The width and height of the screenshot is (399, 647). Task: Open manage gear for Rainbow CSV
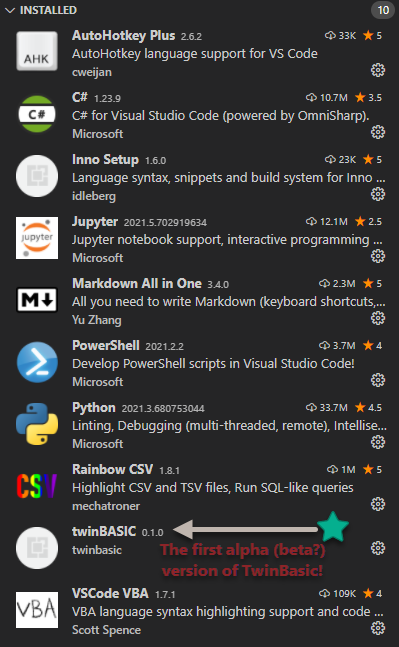pos(378,504)
